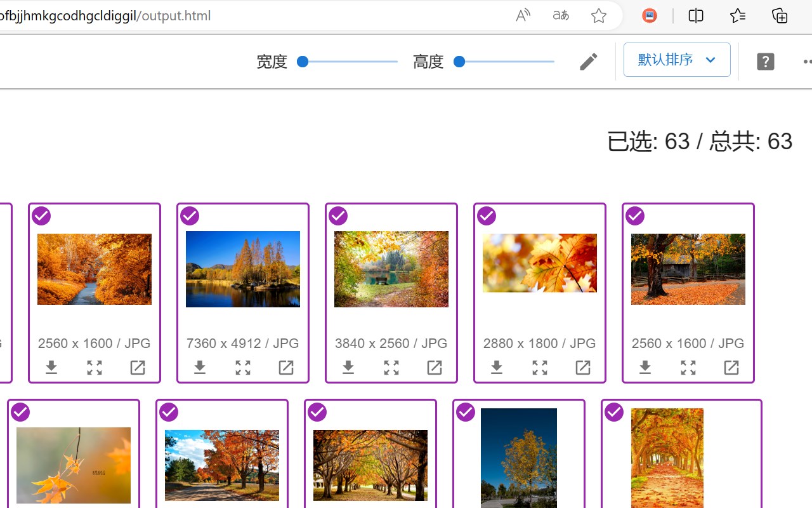The image size is (812, 508).
Task: Adjust the 宽度 width slider handle
Action: pos(303,62)
